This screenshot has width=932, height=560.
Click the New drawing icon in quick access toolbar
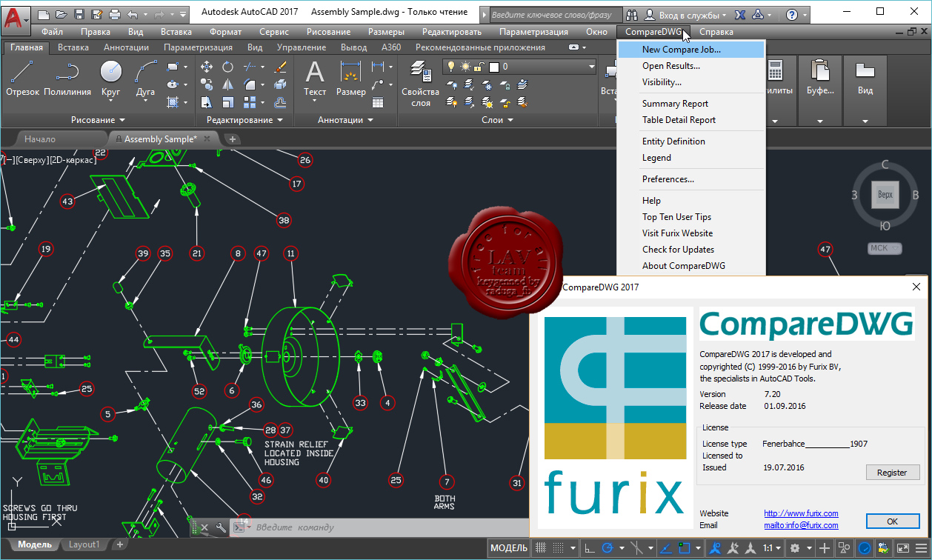click(43, 14)
